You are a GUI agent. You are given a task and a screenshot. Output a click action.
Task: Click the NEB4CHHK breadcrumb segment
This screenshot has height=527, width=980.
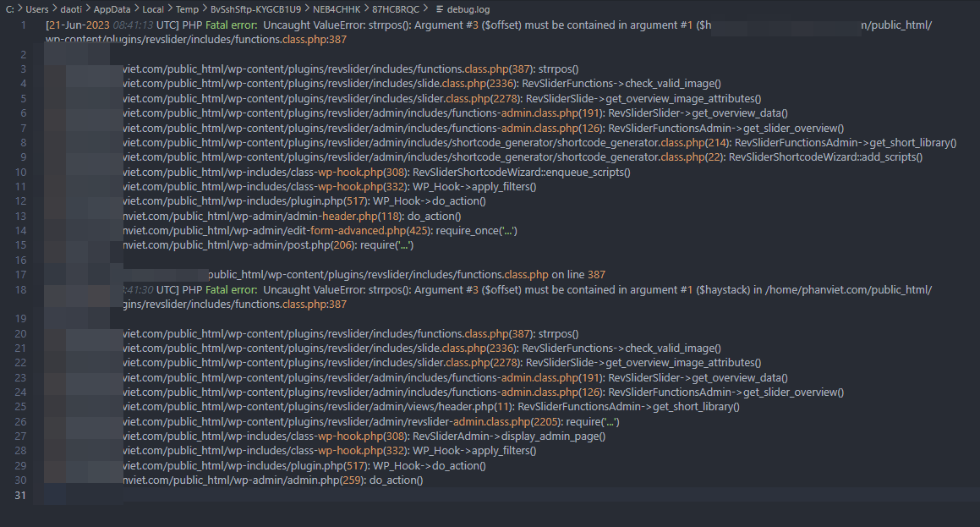337,9
